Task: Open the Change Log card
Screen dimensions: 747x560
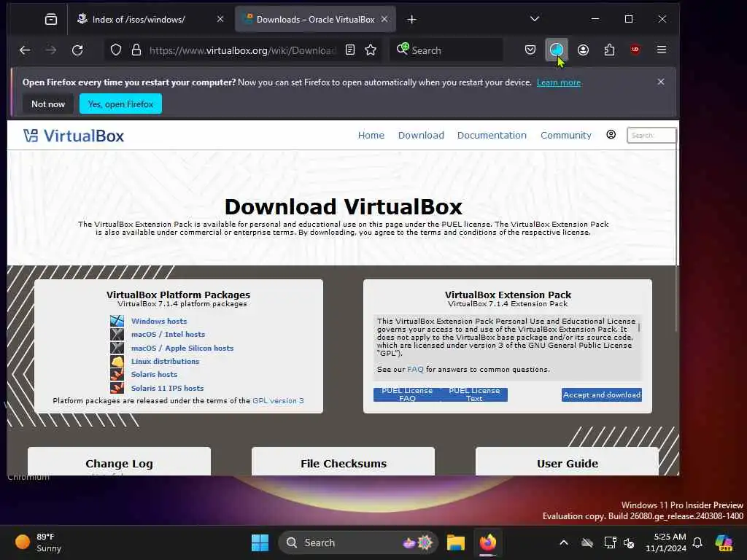Action: pos(119,462)
